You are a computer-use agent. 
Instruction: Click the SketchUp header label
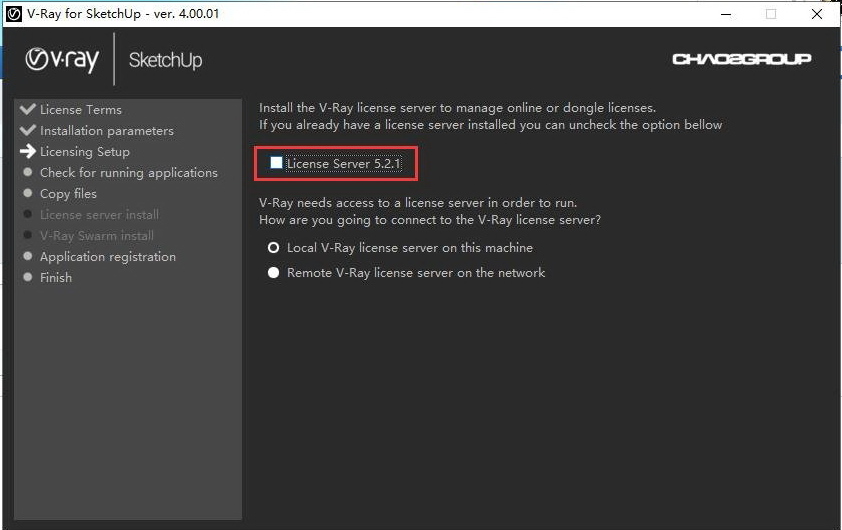pos(165,60)
